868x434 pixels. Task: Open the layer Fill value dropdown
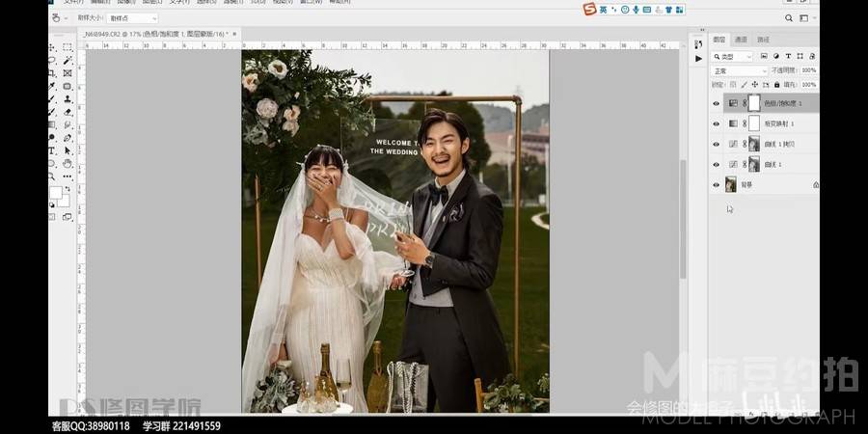click(x=809, y=85)
